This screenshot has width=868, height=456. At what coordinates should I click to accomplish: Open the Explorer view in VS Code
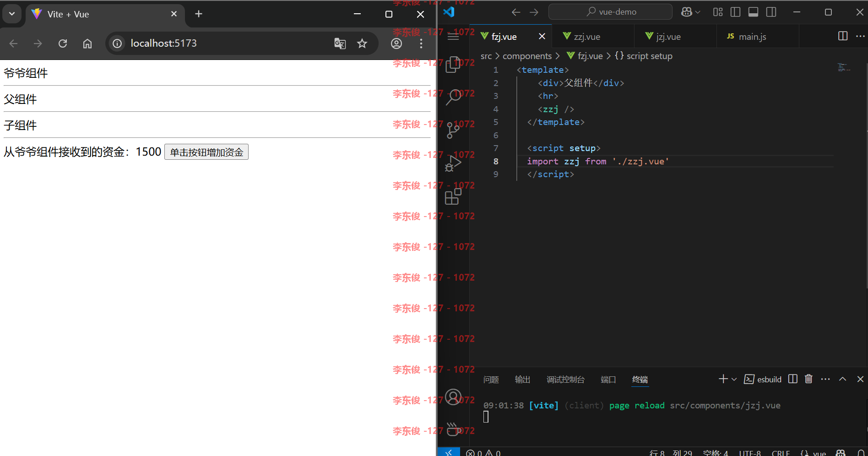(x=453, y=65)
